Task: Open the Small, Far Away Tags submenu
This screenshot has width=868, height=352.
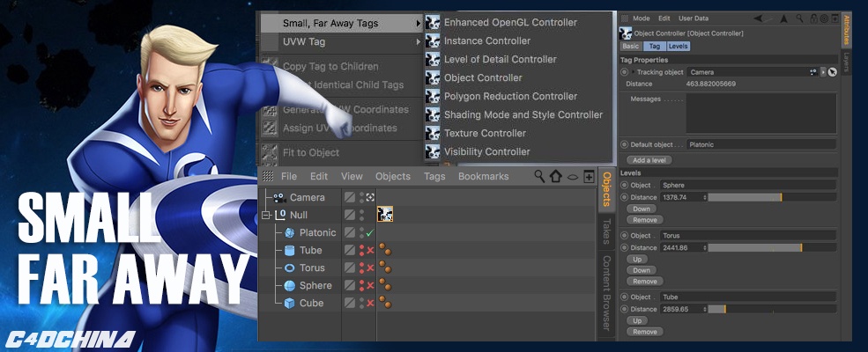Action: 342,23
